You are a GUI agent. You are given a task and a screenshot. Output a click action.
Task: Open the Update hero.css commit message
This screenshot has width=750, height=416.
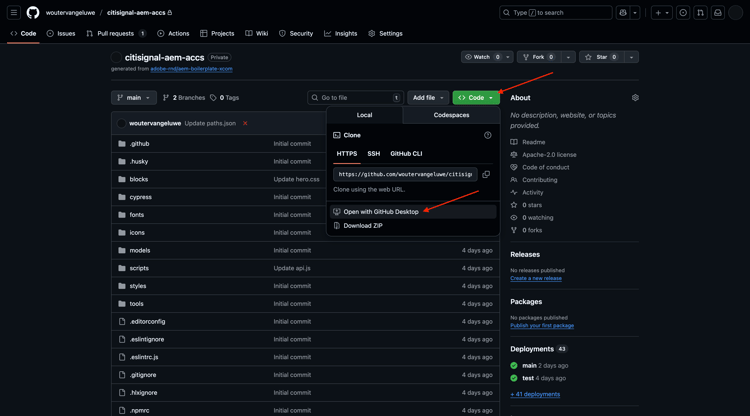[296, 179]
